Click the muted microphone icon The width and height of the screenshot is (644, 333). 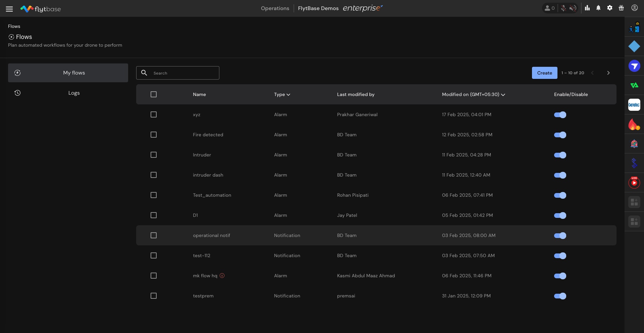coord(563,8)
